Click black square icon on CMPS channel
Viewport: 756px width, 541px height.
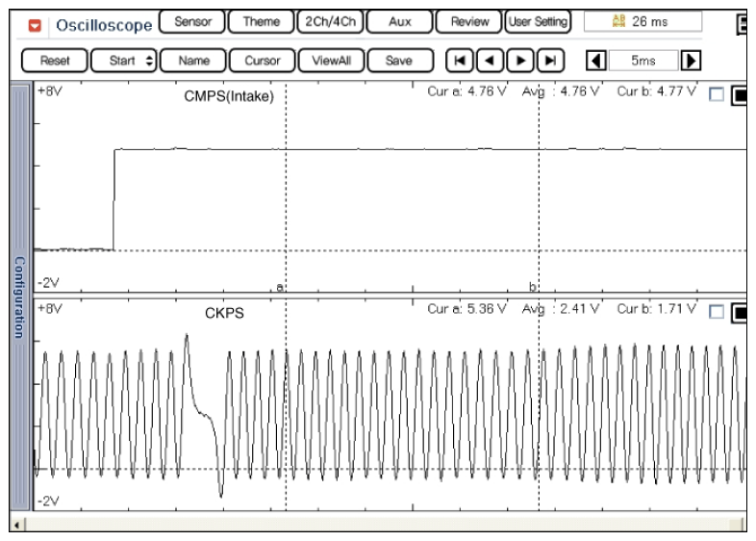tap(739, 94)
